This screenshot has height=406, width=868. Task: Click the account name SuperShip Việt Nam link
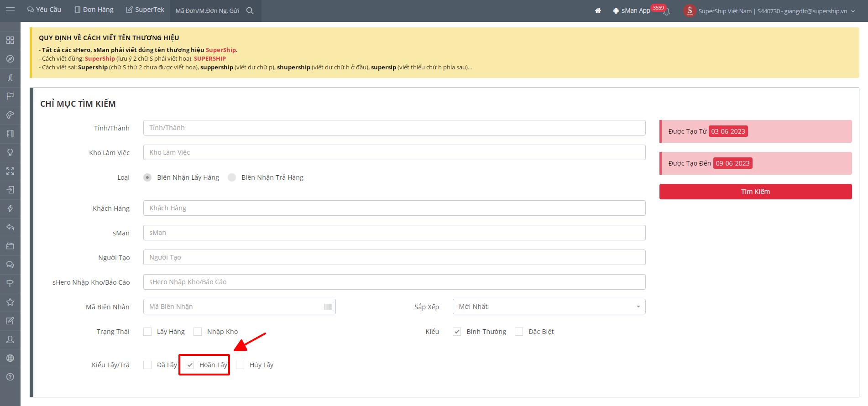point(773,11)
